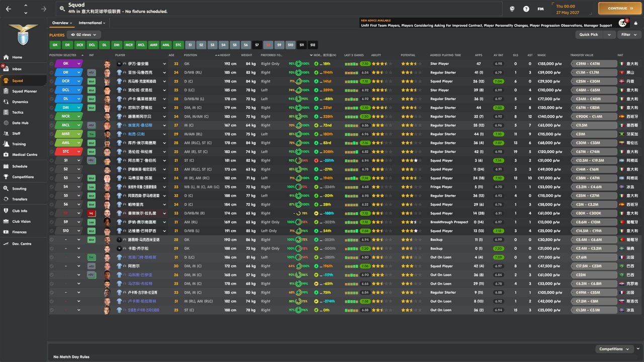
Task: Open the Inbox envelope icon
Action: click(6, 69)
